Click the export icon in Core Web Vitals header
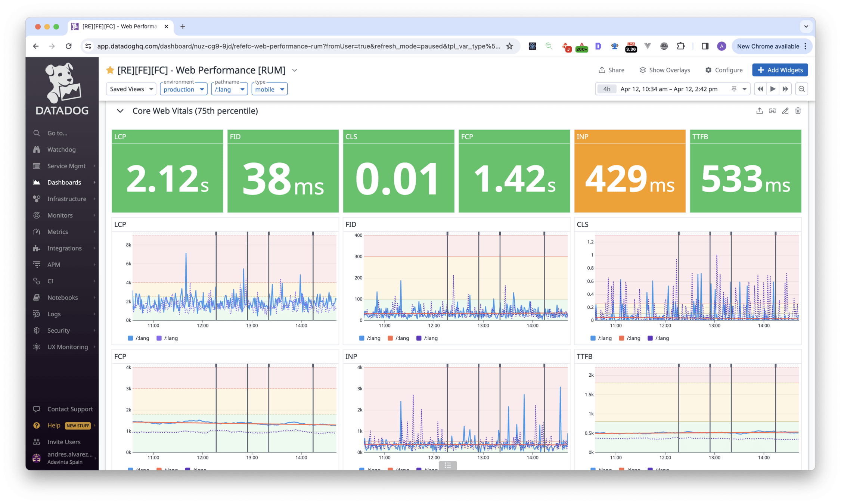841x504 pixels. [x=759, y=111]
